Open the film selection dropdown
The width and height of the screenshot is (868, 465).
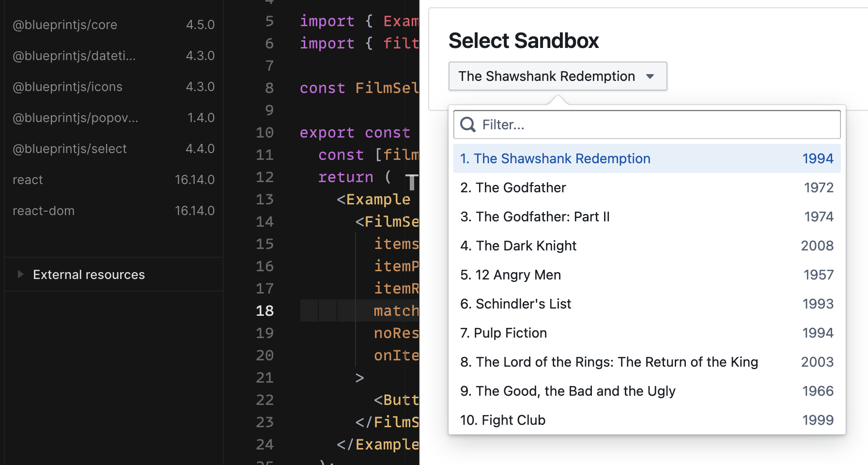point(558,76)
